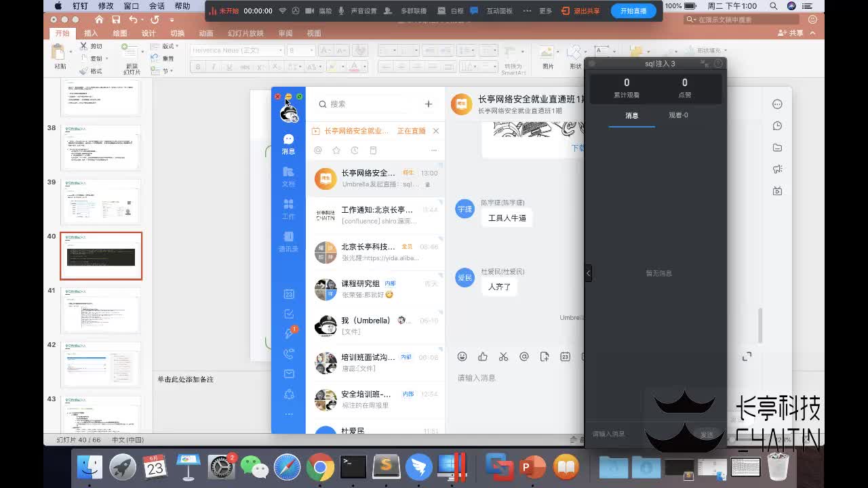Click New Slide button in PowerPoint
The height and width of the screenshot is (488, 868).
coord(132,58)
